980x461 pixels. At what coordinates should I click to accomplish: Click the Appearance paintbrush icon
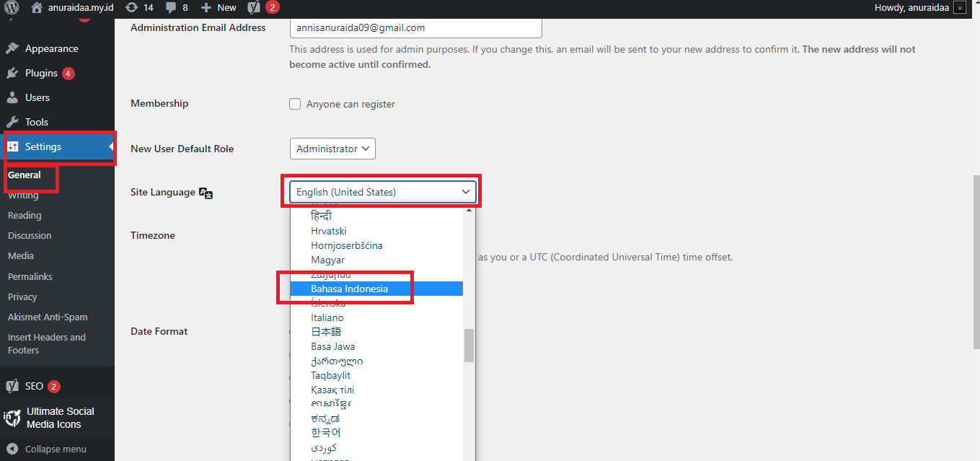pyautogui.click(x=12, y=48)
